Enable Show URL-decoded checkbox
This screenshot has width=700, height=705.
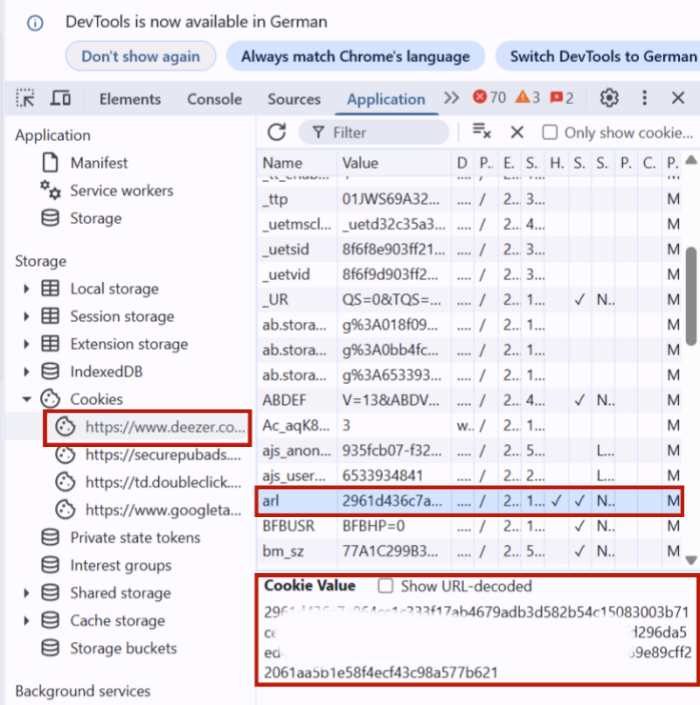(385, 586)
